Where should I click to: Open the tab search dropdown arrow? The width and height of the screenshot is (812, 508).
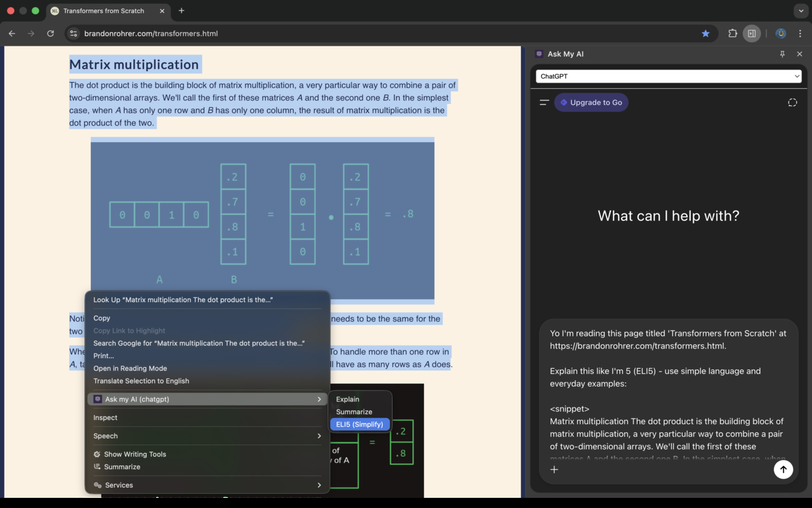click(x=801, y=11)
